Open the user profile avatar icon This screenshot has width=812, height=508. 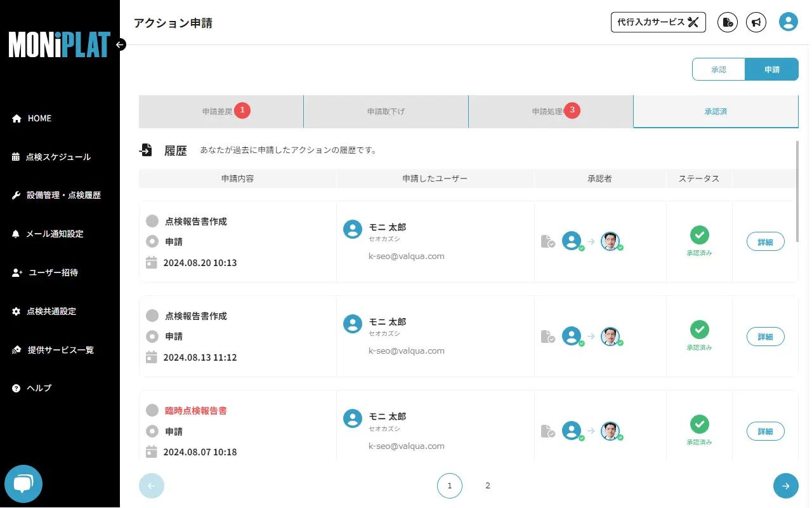click(x=788, y=22)
